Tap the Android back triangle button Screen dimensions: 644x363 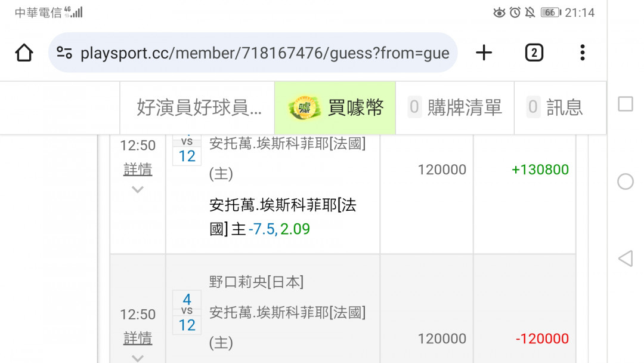626,259
